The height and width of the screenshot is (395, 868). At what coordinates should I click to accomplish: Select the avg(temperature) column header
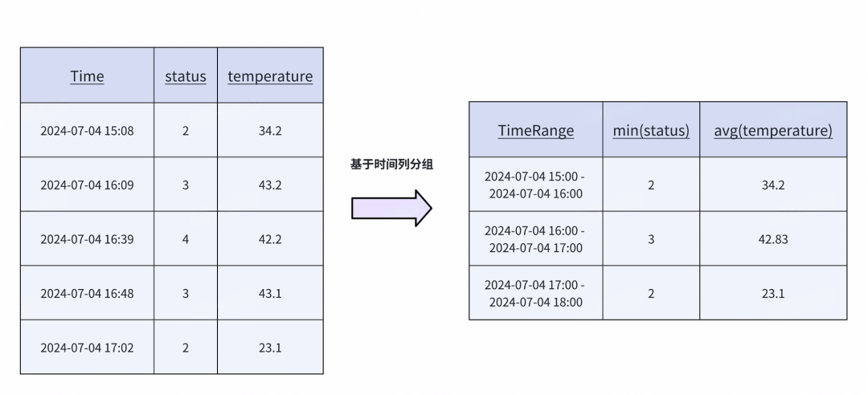(773, 130)
